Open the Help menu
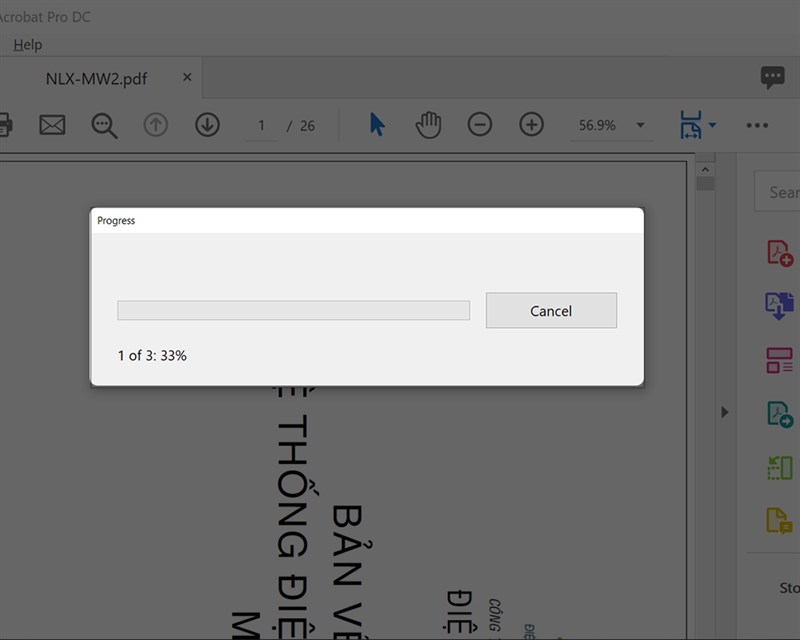Viewport: 800px width, 640px height. (x=28, y=44)
